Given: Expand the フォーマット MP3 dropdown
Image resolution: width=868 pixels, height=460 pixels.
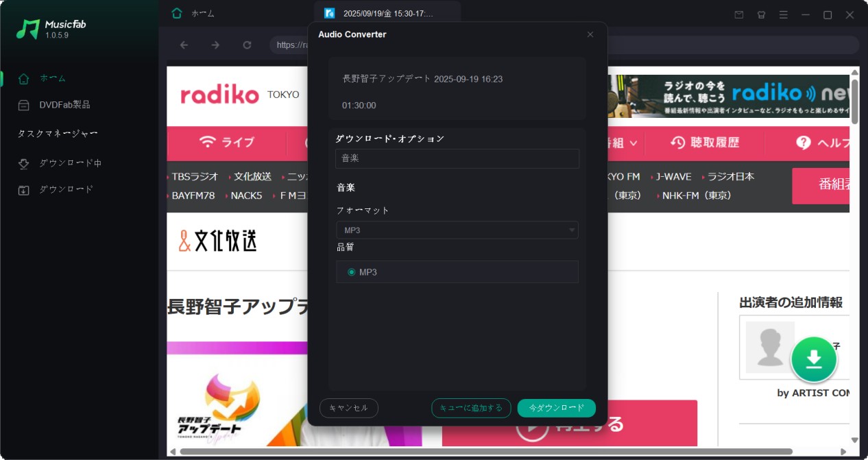Looking at the screenshot, I should 457,230.
